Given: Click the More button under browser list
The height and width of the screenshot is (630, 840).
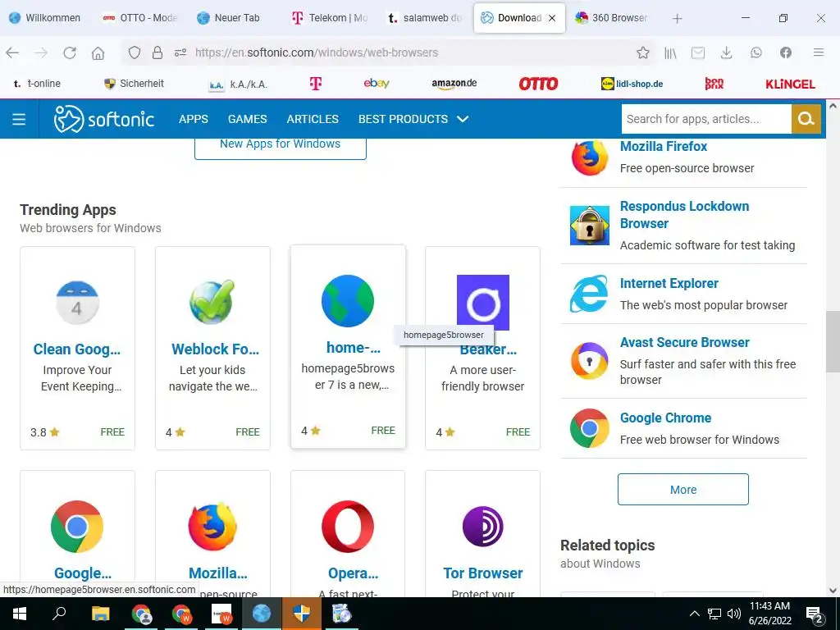Looking at the screenshot, I should (x=683, y=489).
